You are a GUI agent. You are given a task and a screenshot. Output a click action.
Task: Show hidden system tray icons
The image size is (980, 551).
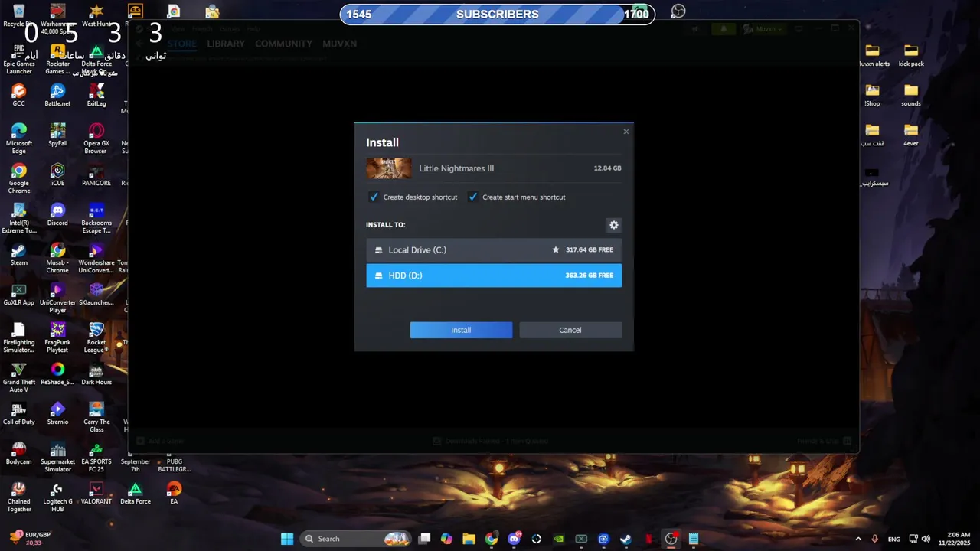click(x=857, y=539)
